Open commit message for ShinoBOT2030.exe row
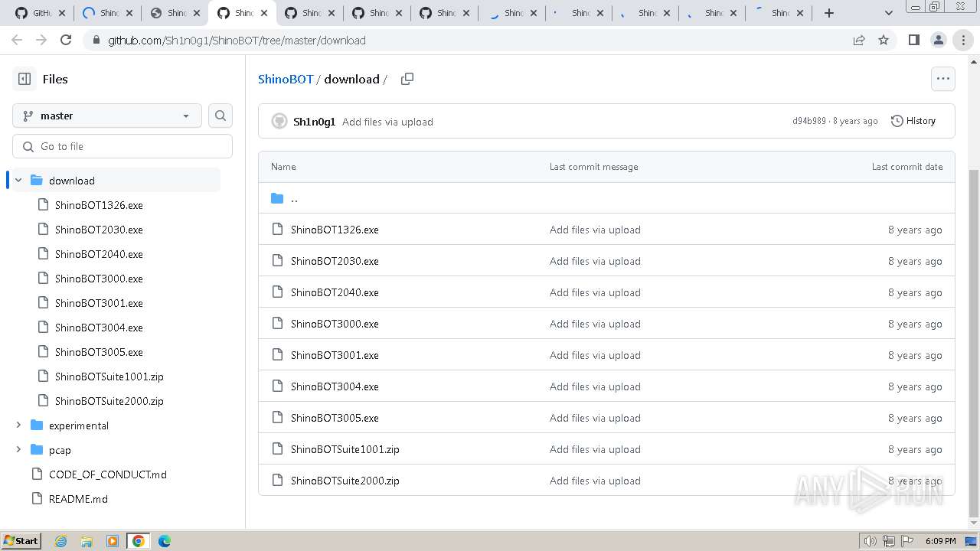 [595, 261]
